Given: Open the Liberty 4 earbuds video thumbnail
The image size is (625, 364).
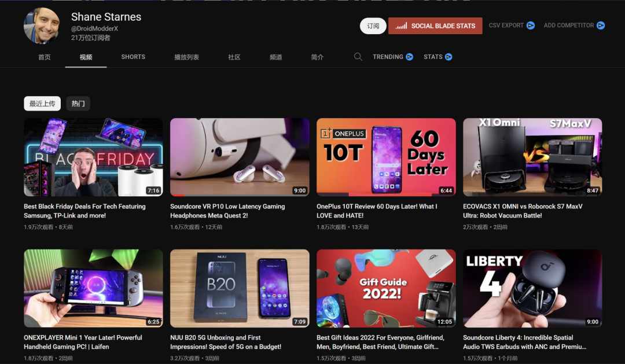Looking at the screenshot, I should pyautogui.click(x=532, y=288).
